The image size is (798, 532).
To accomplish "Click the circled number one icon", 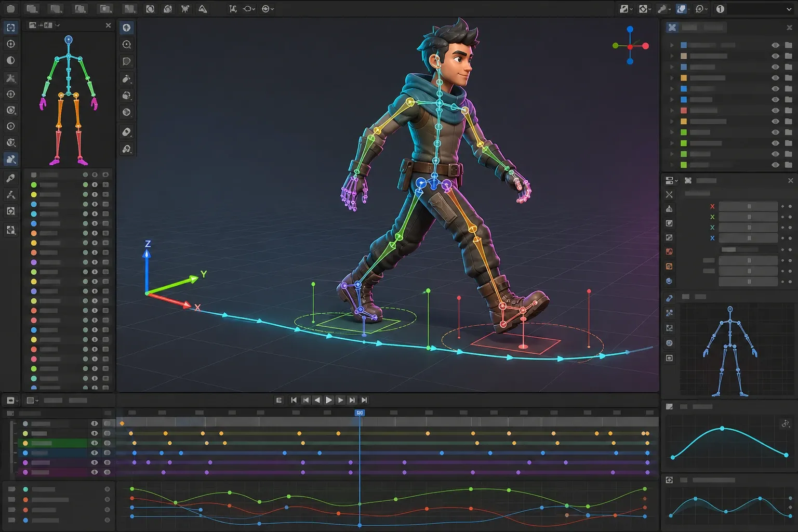I will pos(720,9).
